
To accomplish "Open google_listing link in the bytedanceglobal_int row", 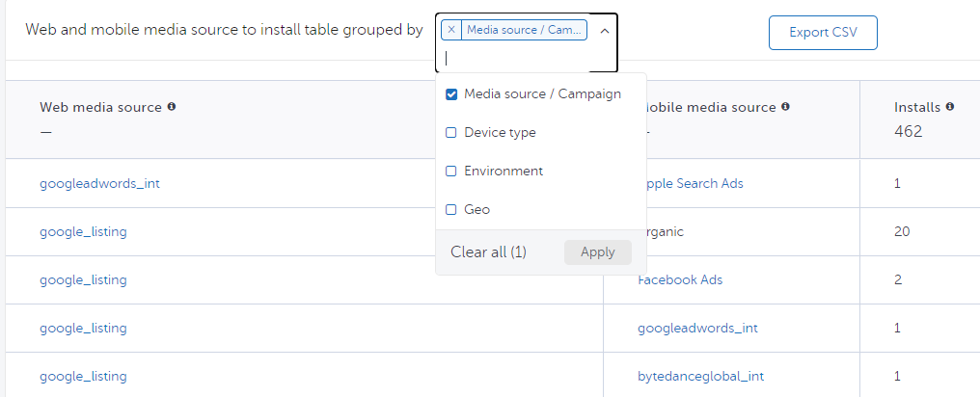I will click(83, 376).
